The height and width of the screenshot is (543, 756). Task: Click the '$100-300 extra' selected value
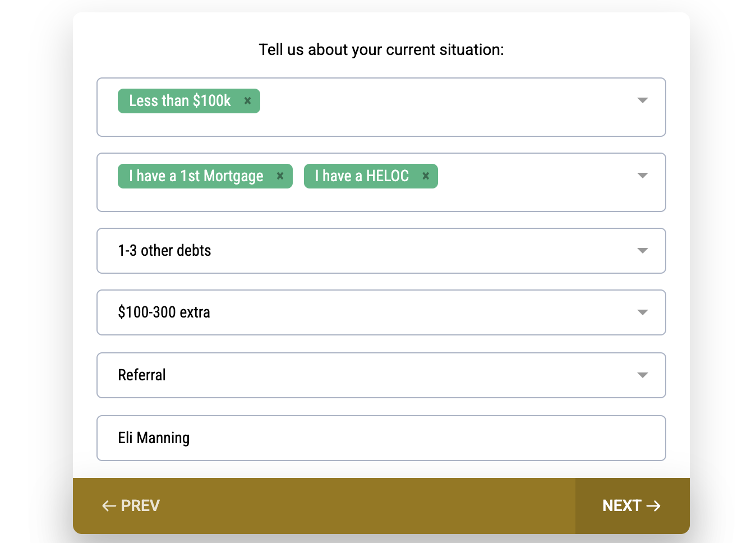pos(164,312)
